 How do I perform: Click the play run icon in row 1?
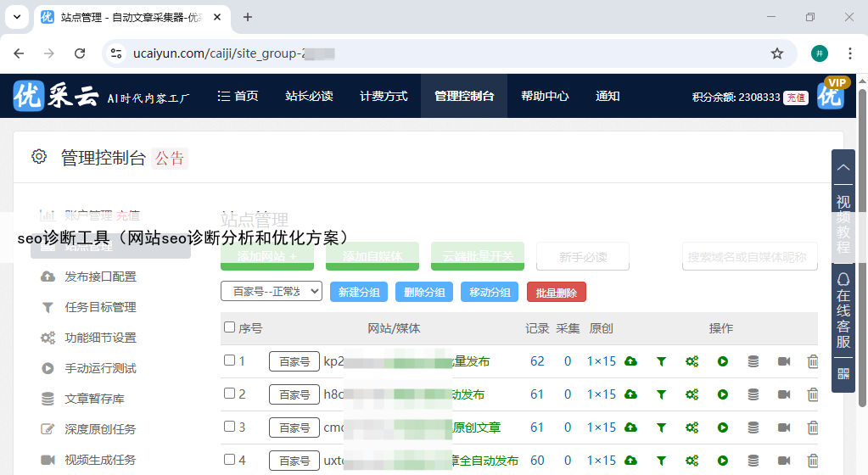722,361
